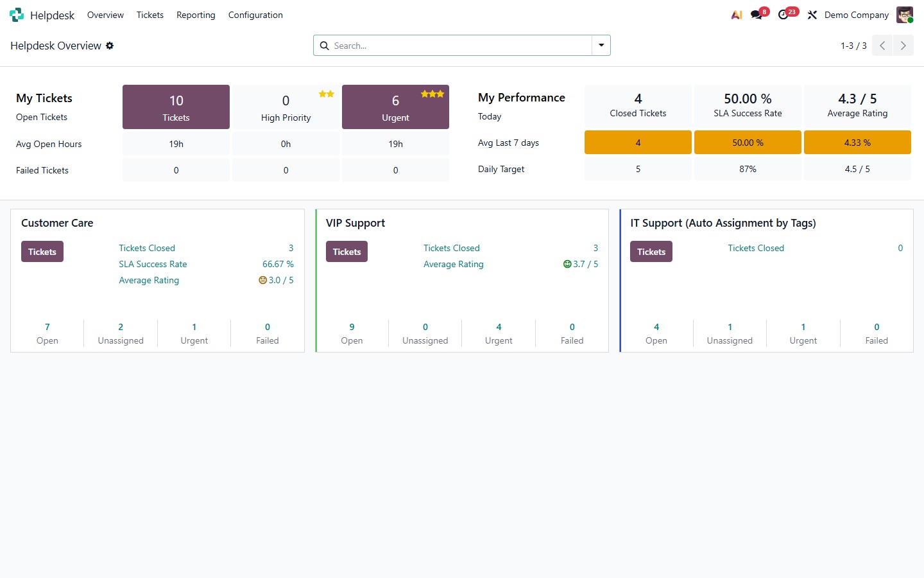
Task: Switch to the Tickets menu
Action: [150, 15]
